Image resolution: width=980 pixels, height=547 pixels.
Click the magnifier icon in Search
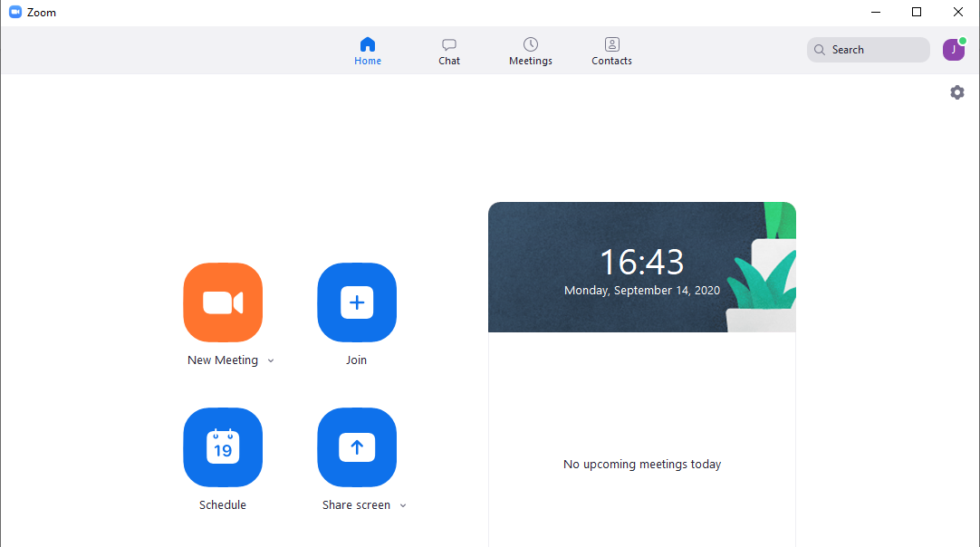click(820, 50)
